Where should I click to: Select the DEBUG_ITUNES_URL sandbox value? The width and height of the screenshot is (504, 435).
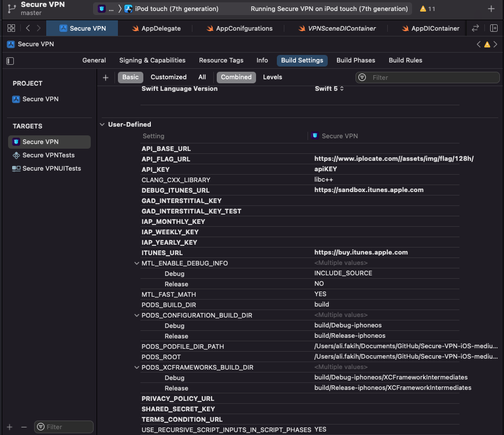click(x=369, y=190)
